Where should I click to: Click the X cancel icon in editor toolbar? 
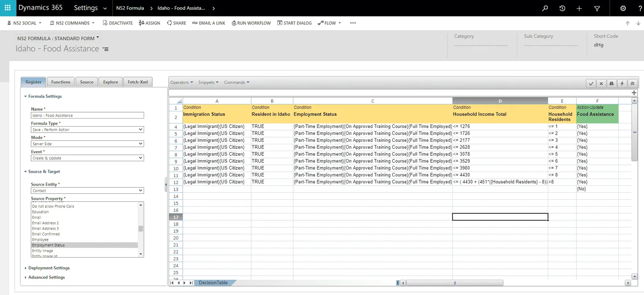coord(601,83)
